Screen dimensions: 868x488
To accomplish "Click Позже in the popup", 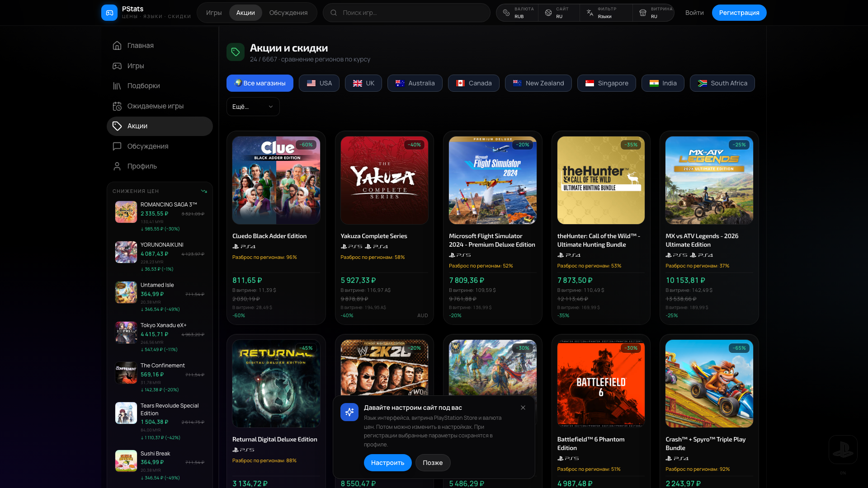I will click(x=433, y=463).
